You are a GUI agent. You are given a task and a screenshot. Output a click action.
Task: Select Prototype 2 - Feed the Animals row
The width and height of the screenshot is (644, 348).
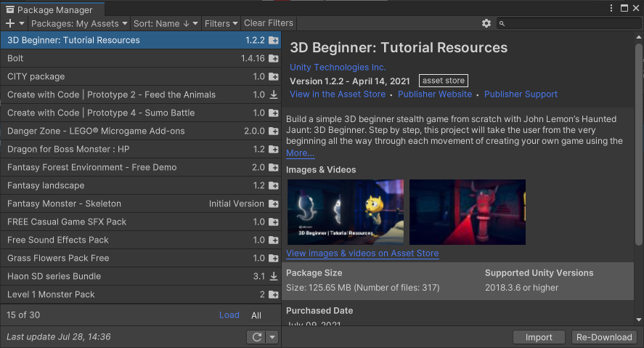tap(140, 94)
